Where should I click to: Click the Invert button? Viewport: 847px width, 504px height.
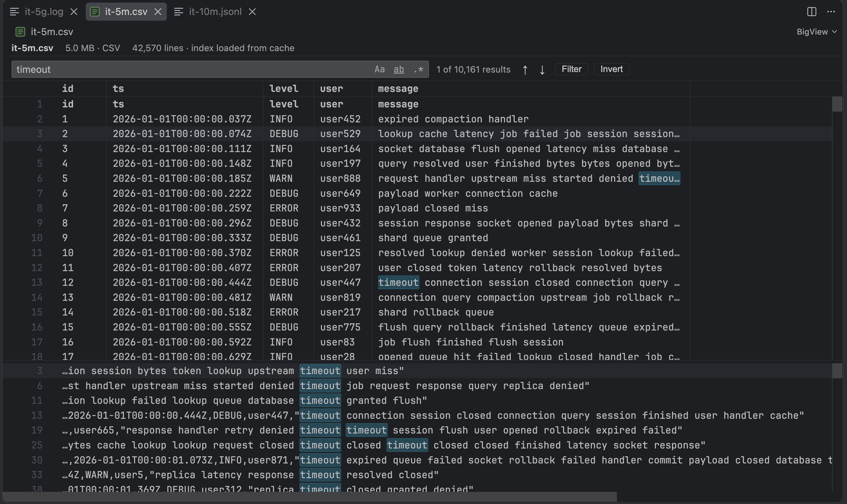[611, 69]
